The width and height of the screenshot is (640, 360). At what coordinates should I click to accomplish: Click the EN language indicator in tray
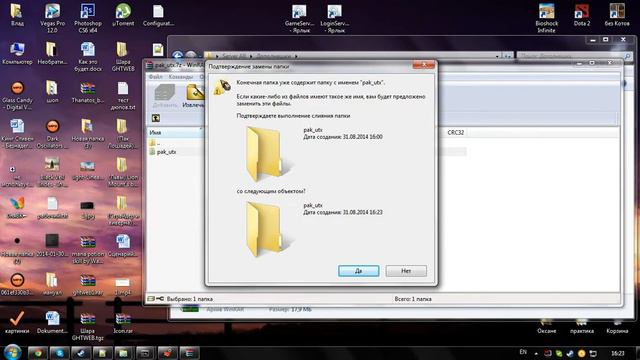tap(523, 352)
